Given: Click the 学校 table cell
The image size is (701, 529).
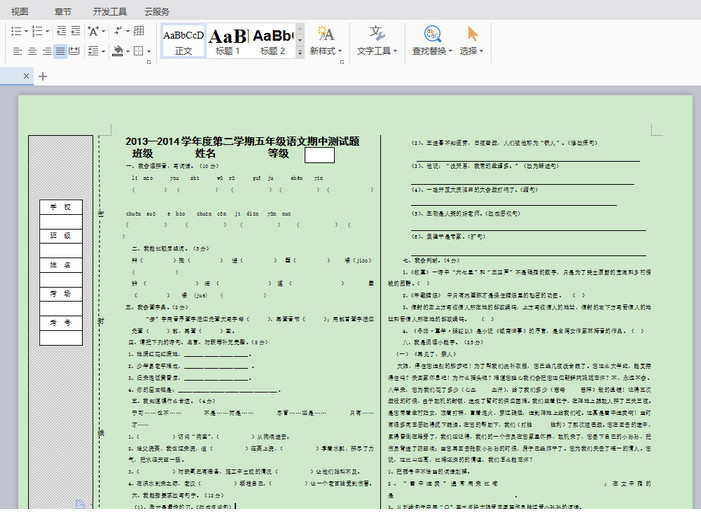Looking at the screenshot, I should (x=61, y=207).
